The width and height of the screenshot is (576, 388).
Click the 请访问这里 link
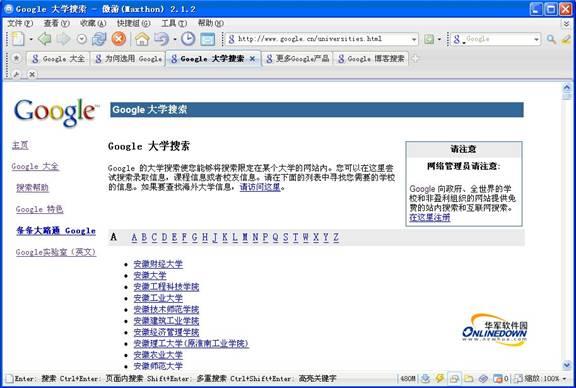point(260,187)
